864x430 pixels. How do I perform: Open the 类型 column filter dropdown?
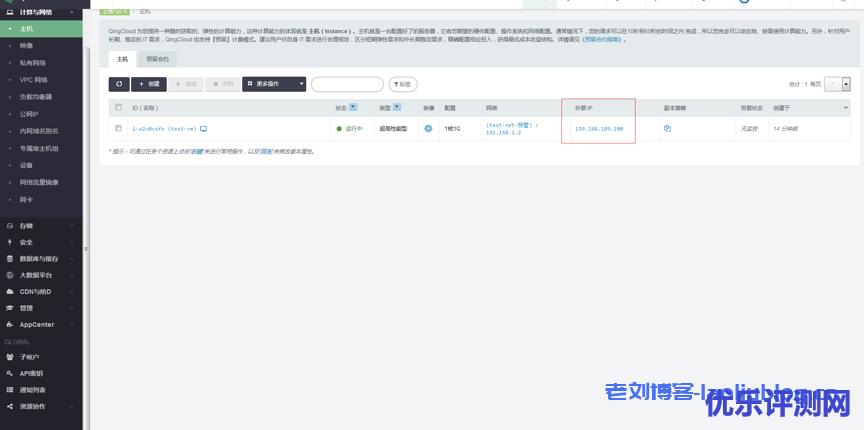click(397, 108)
